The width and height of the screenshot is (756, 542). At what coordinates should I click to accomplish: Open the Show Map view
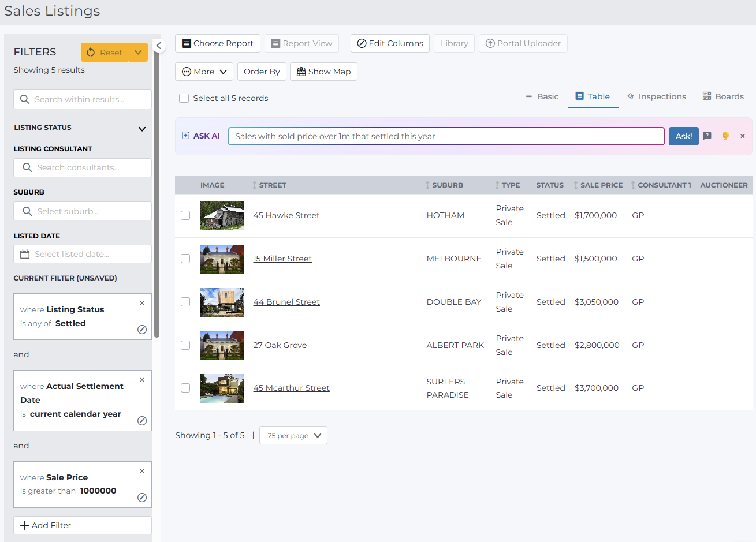[323, 72]
